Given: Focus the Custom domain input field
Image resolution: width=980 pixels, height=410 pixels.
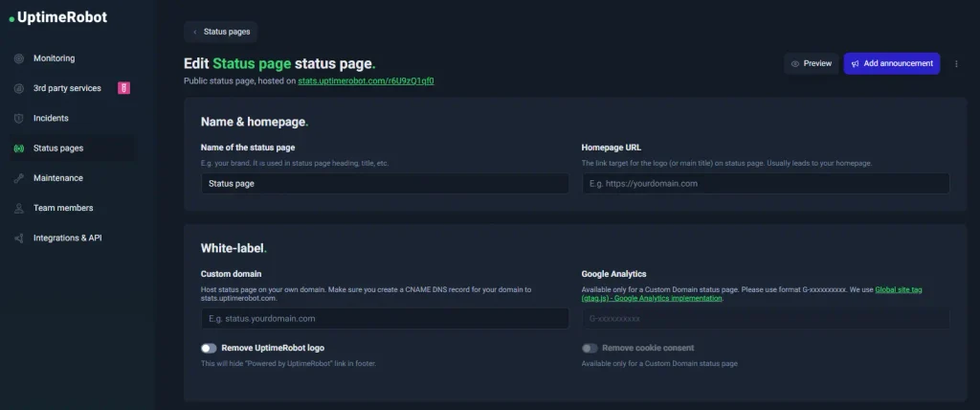Looking at the screenshot, I should click(385, 319).
